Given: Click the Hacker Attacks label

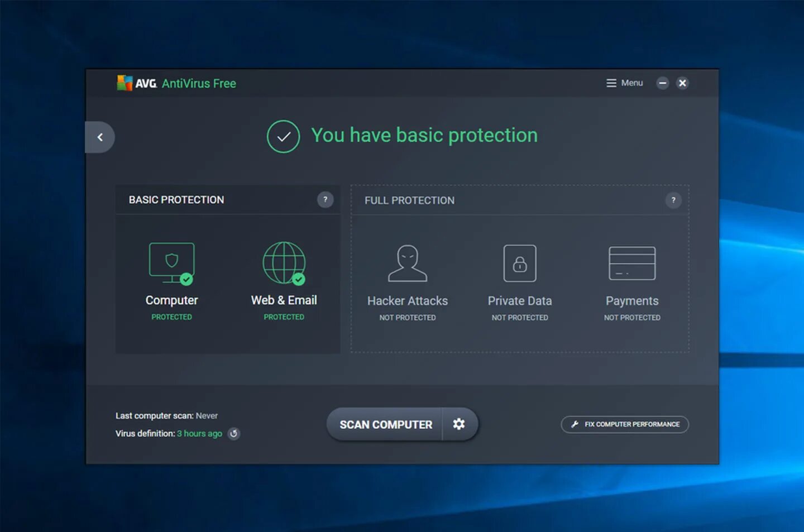Looking at the screenshot, I should (408, 301).
